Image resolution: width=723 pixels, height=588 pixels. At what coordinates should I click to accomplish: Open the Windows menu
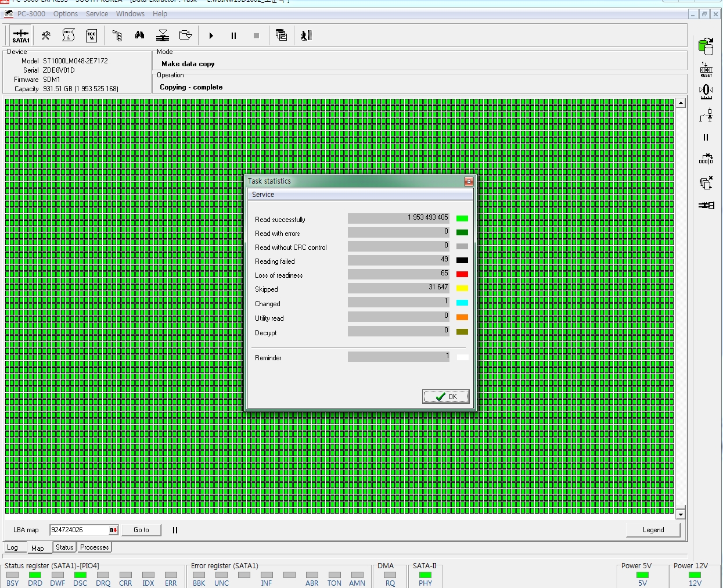click(x=130, y=14)
